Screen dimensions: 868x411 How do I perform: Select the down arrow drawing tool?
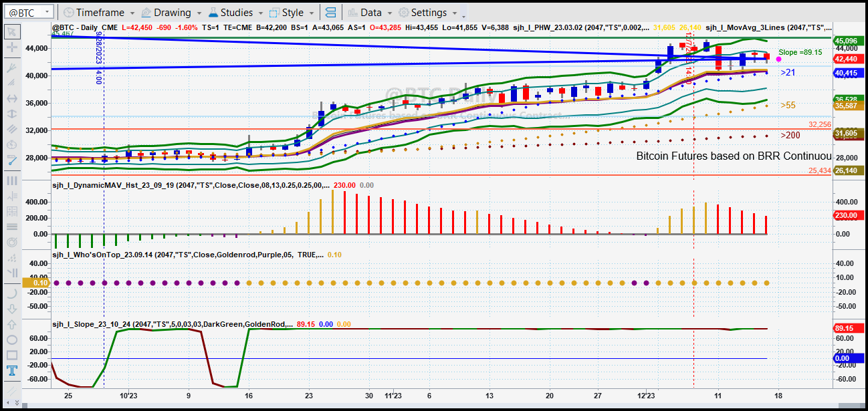pos(12,309)
